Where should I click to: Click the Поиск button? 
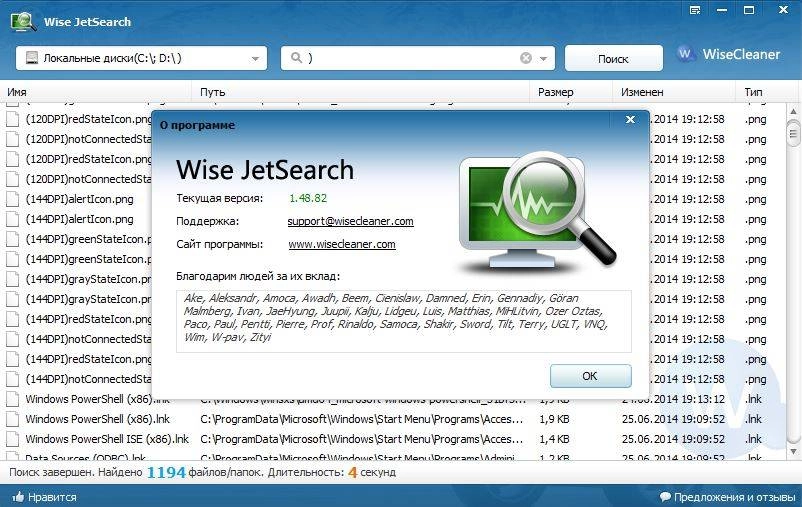[613, 58]
